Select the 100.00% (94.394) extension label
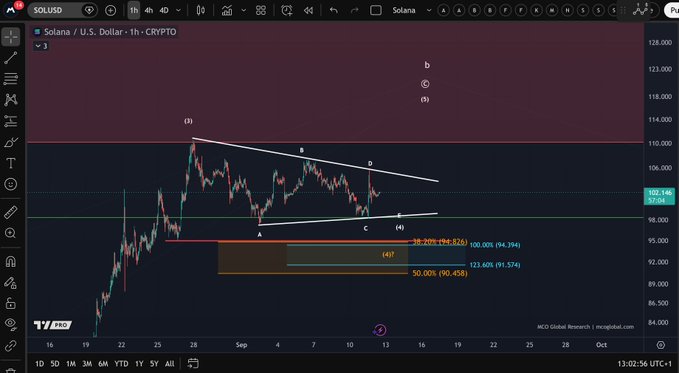 click(x=495, y=245)
